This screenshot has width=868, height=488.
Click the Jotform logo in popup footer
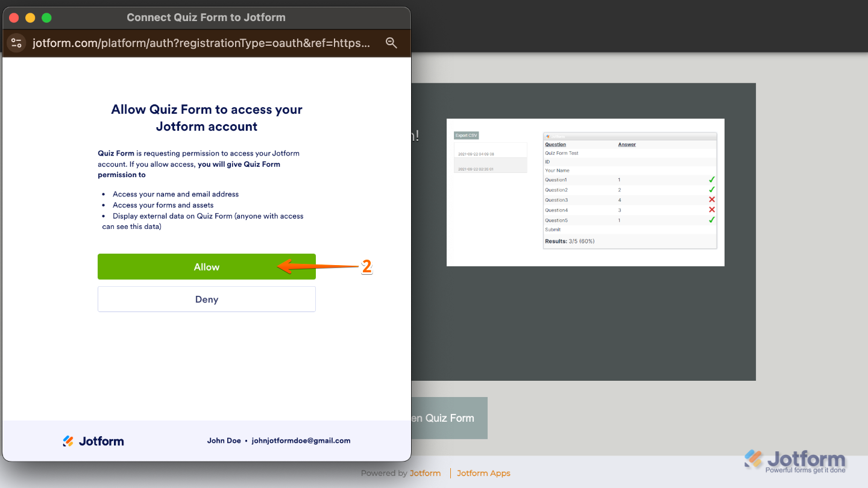point(93,441)
